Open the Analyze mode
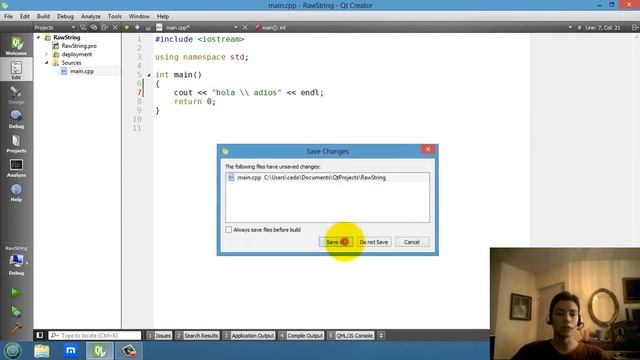Screen dimensions: 640x360 (x=16, y=168)
